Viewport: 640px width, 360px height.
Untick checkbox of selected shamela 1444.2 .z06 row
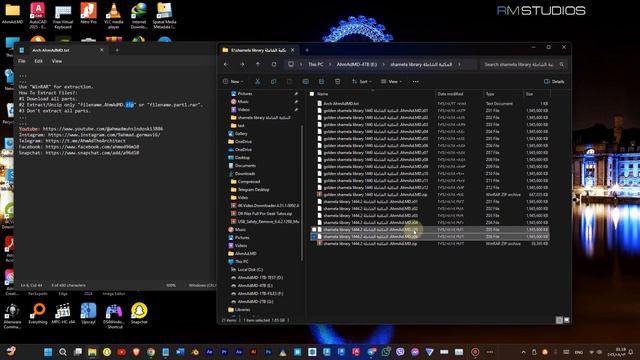tap(314, 237)
